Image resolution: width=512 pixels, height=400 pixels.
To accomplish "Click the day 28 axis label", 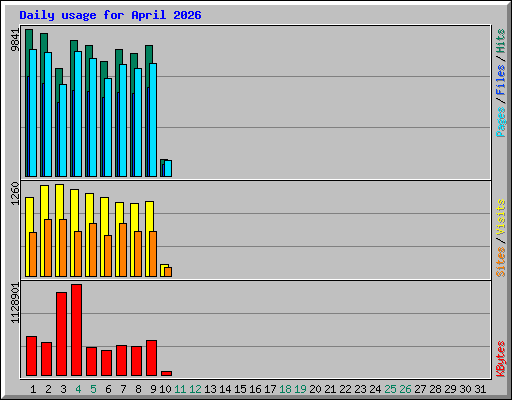I will pyautogui.click(x=435, y=389).
